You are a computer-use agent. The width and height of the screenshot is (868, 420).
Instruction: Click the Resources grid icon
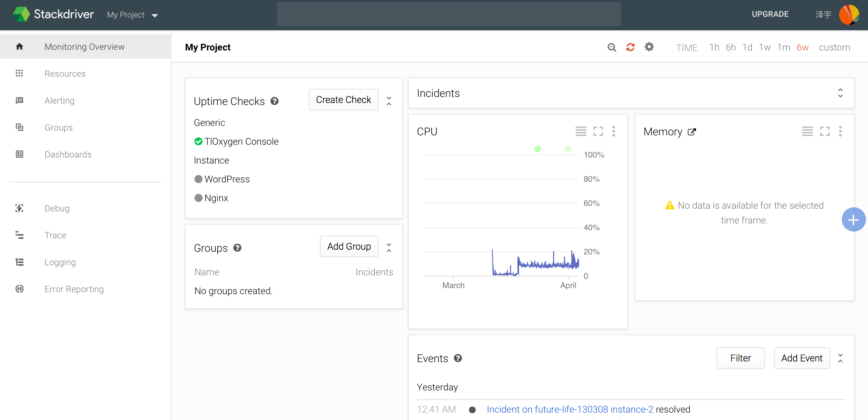pyautogui.click(x=19, y=73)
